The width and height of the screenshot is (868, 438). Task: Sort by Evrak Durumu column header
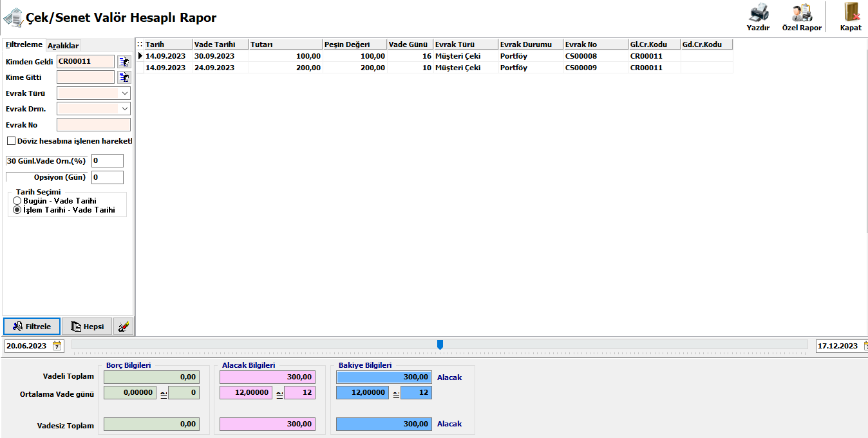531,44
